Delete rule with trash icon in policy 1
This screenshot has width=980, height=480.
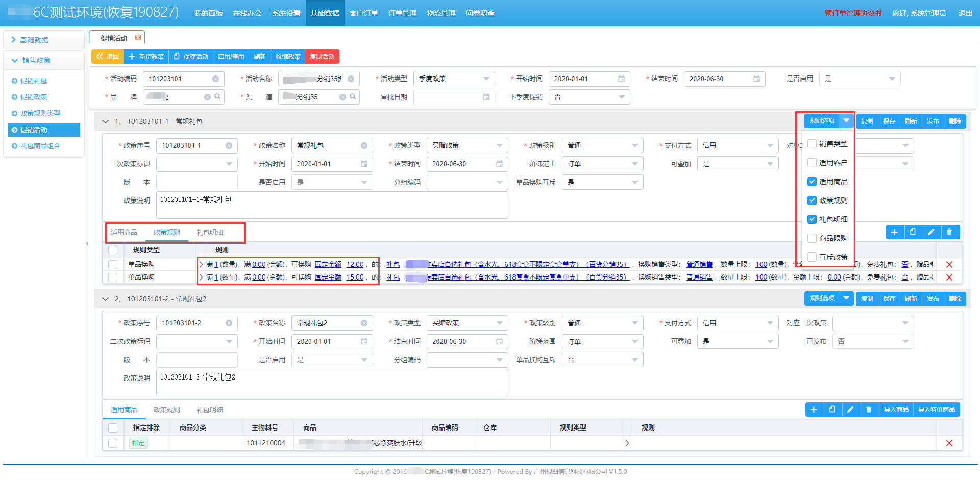coord(949,232)
